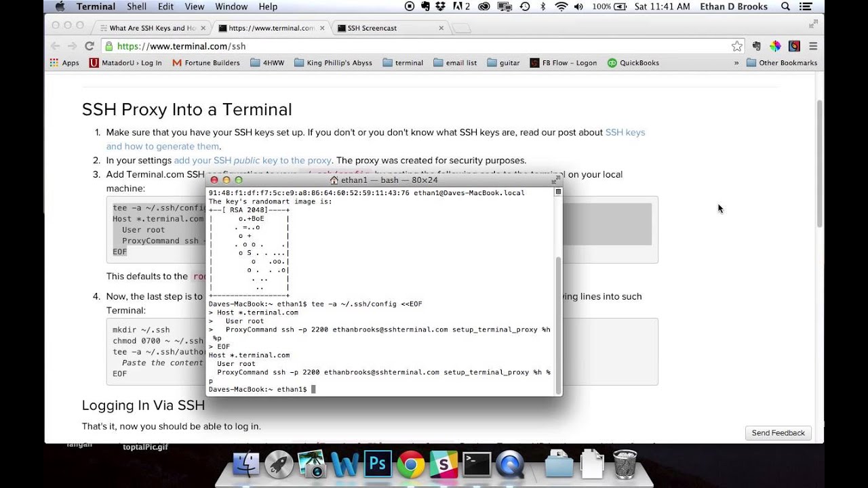Open the Apple menu
This screenshot has height=488, width=868.
(59, 7)
